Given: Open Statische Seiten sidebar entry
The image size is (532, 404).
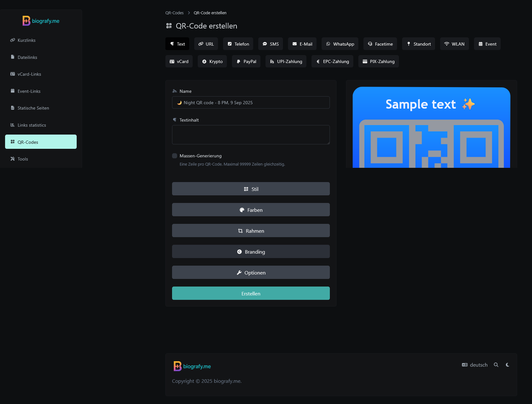Looking at the screenshot, I should coord(41,108).
